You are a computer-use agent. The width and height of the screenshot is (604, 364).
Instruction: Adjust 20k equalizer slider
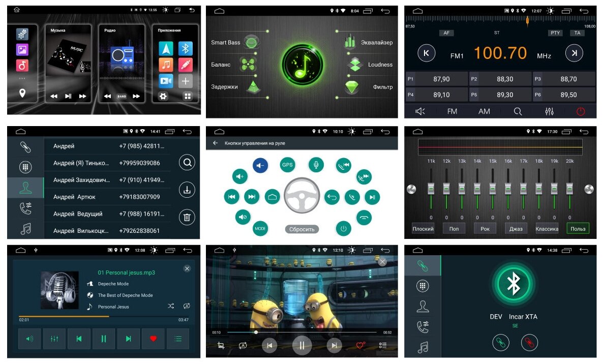coord(570,189)
